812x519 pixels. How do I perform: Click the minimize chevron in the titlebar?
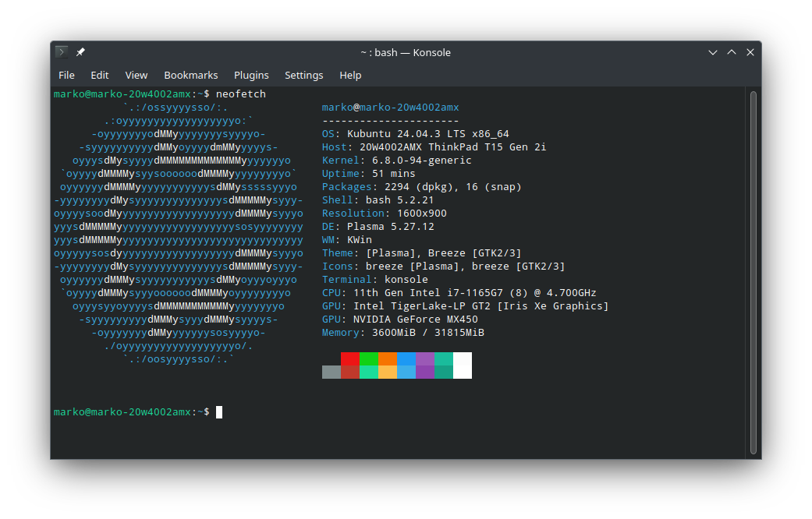click(712, 51)
